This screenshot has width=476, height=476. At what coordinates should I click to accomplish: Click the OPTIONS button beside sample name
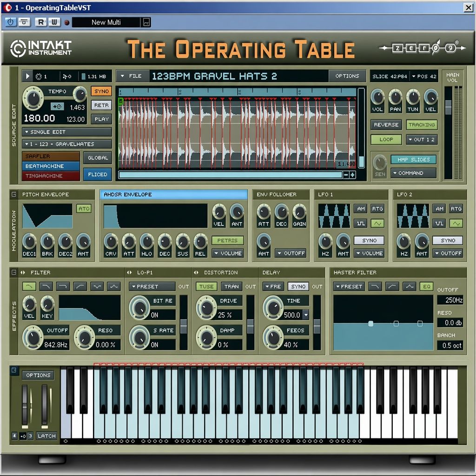347,76
